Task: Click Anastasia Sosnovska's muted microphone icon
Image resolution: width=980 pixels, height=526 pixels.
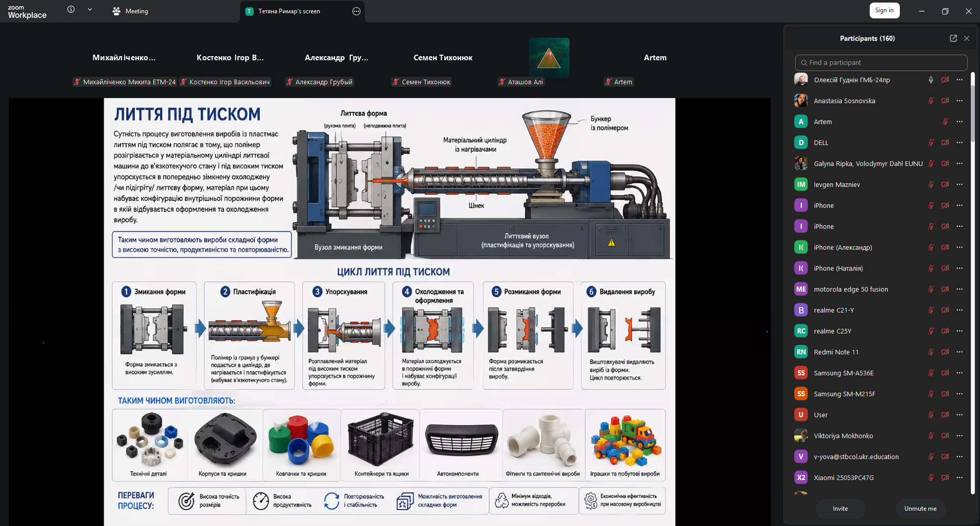Action: [931, 101]
